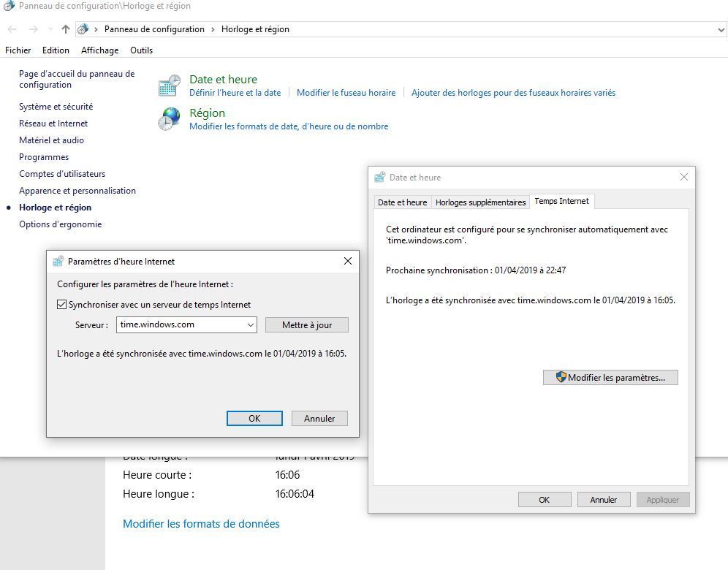Click Modifier les paramètres button
The height and width of the screenshot is (570, 728).
(x=610, y=377)
